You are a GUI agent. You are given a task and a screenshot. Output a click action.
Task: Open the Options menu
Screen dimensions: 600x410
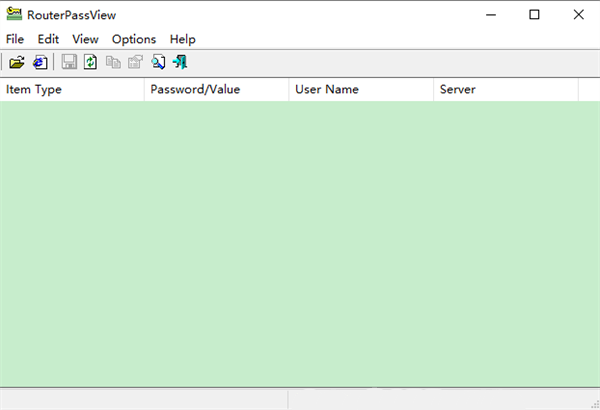(134, 39)
